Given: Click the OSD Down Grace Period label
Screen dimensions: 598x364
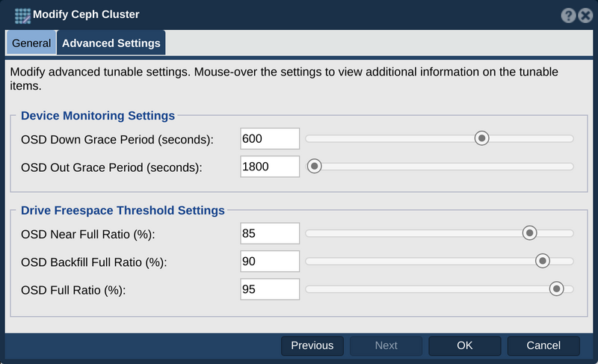Looking at the screenshot, I should [x=117, y=140].
